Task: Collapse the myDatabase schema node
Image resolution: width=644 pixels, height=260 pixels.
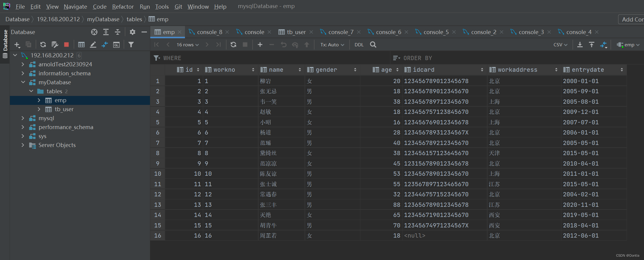Action: pyautogui.click(x=23, y=82)
